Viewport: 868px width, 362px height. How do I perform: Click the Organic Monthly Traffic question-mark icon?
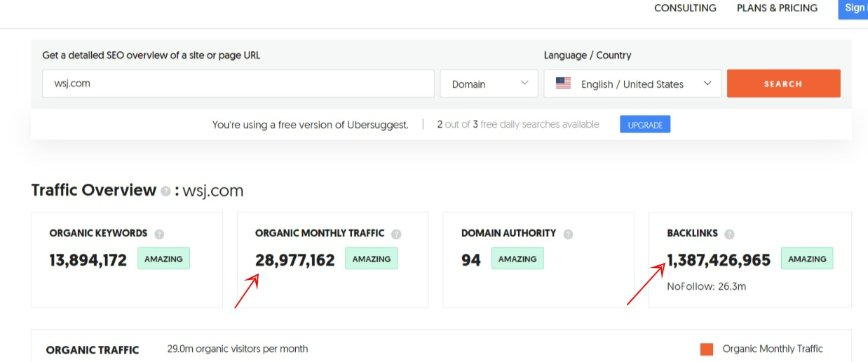point(396,234)
